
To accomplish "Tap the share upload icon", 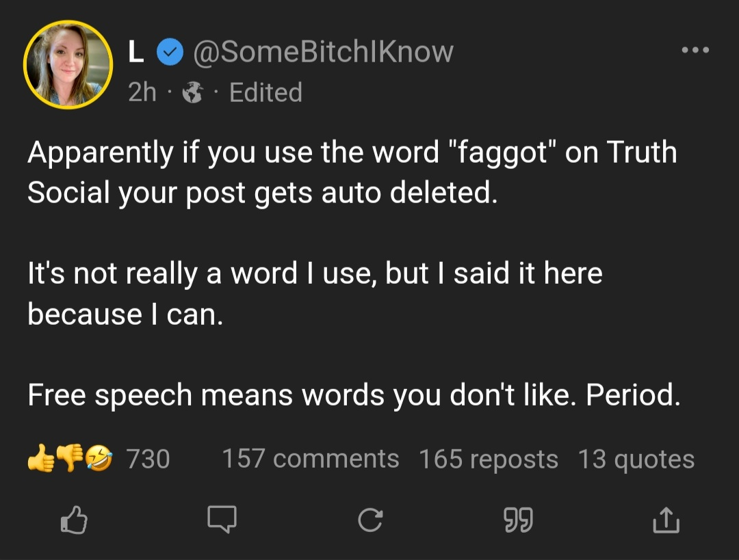I will (x=666, y=521).
